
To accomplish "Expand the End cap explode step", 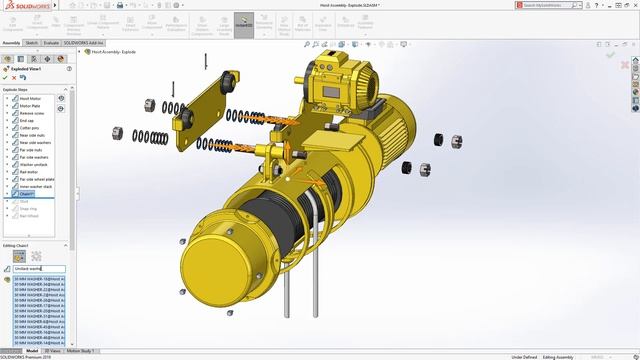I will click(7, 121).
